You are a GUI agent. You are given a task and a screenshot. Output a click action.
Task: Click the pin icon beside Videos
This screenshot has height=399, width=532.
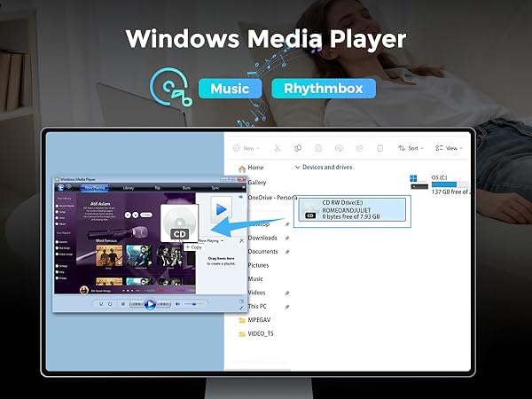tap(287, 293)
